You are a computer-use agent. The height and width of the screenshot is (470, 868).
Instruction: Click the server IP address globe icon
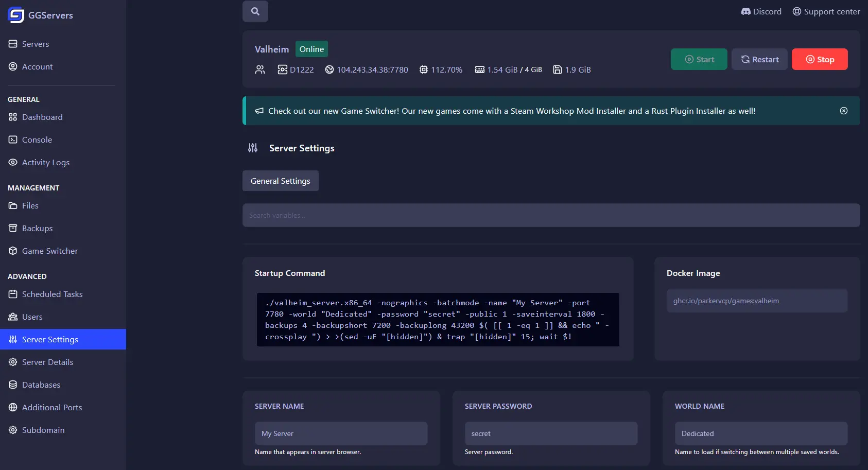pos(329,69)
